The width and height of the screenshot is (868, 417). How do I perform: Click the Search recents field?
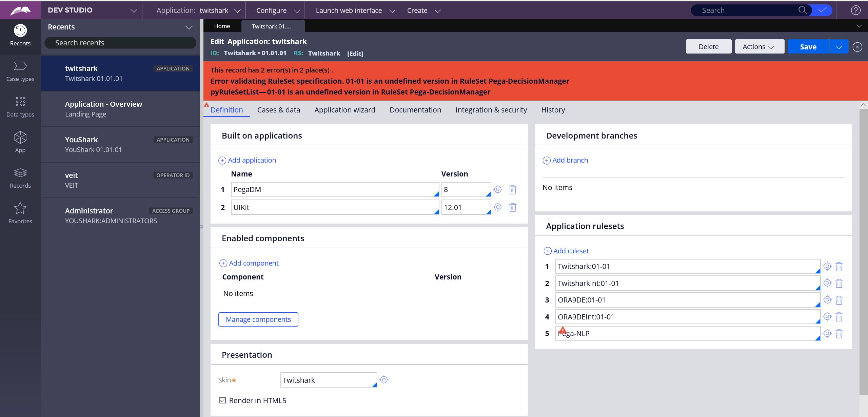tap(120, 43)
